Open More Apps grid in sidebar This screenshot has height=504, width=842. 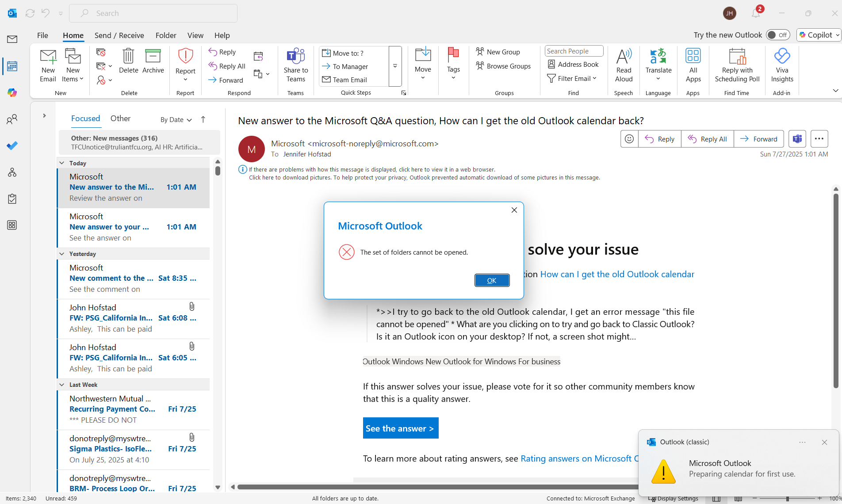click(x=12, y=225)
